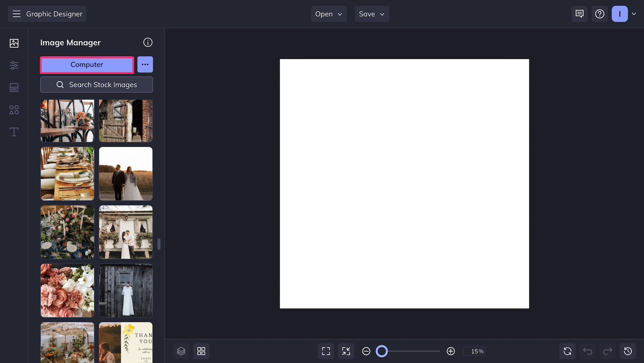
Task: Open the account profile dropdown
Action: [624, 14]
